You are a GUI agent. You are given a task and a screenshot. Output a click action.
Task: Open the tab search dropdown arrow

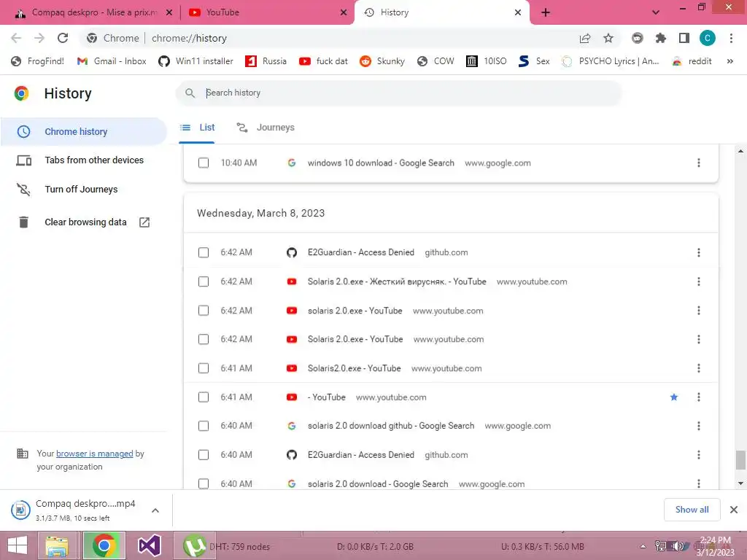point(656,12)
